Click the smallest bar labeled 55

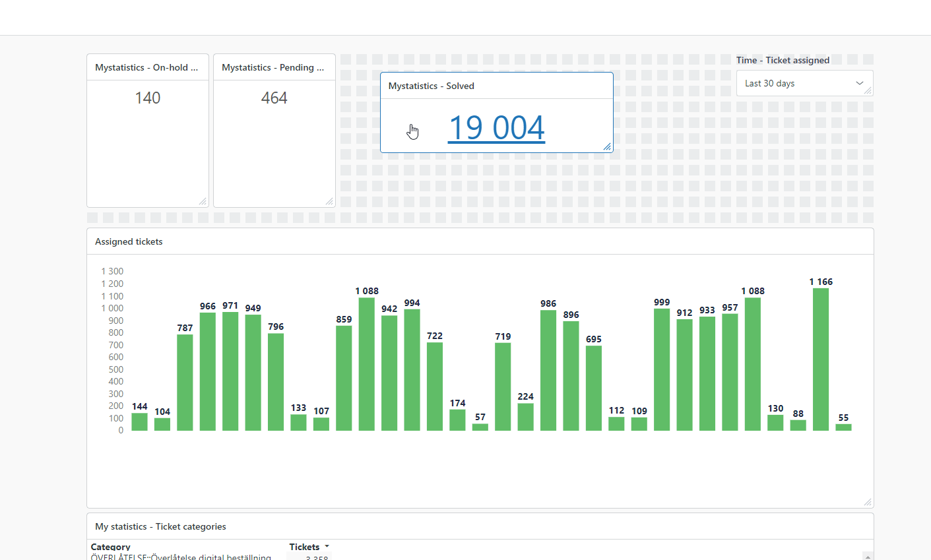843,427
